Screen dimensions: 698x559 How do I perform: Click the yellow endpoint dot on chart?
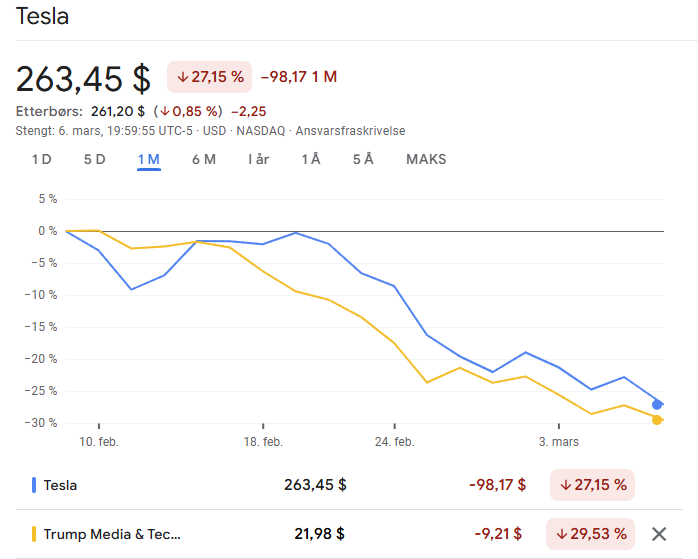click(x=657, y=420)
